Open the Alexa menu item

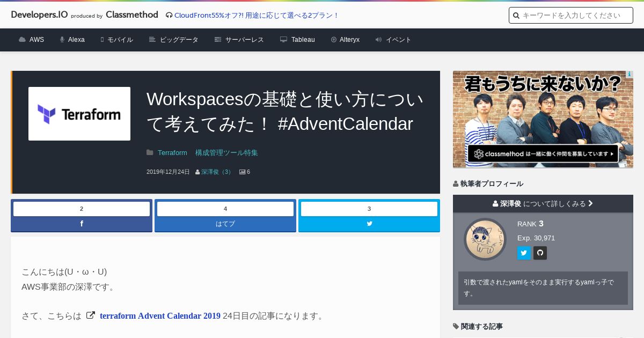[x=72, y=40]
